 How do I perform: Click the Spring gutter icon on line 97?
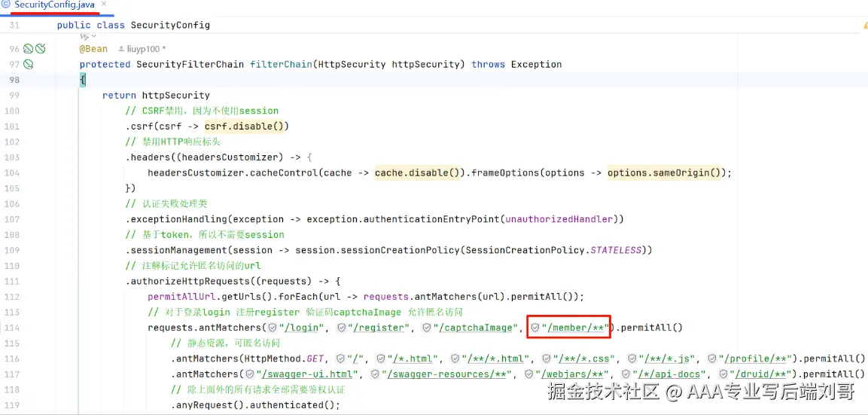[x=29, y=64]
